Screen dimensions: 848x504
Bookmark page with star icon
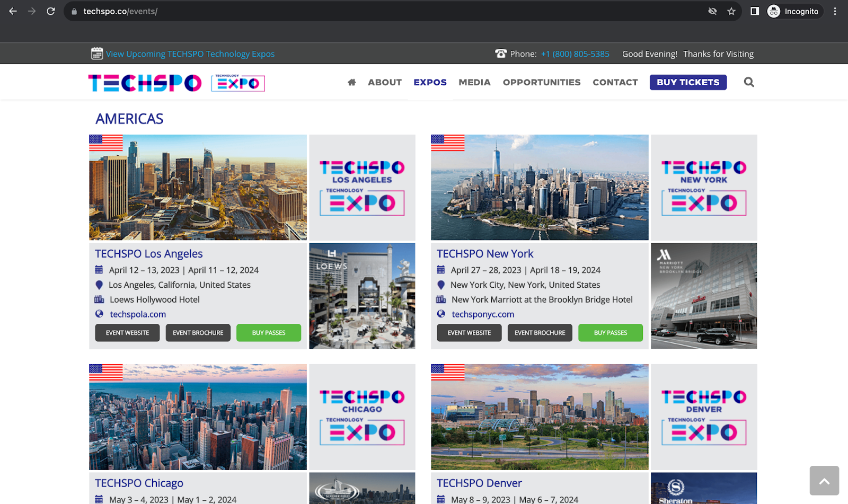731,11
